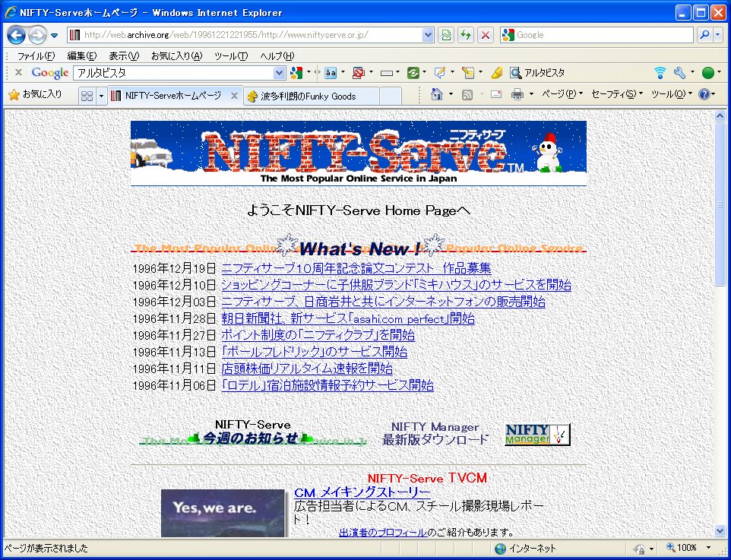This screenshot has height=560, width=731.
Task: Open the 編集(E) menu
Action: 81,56
